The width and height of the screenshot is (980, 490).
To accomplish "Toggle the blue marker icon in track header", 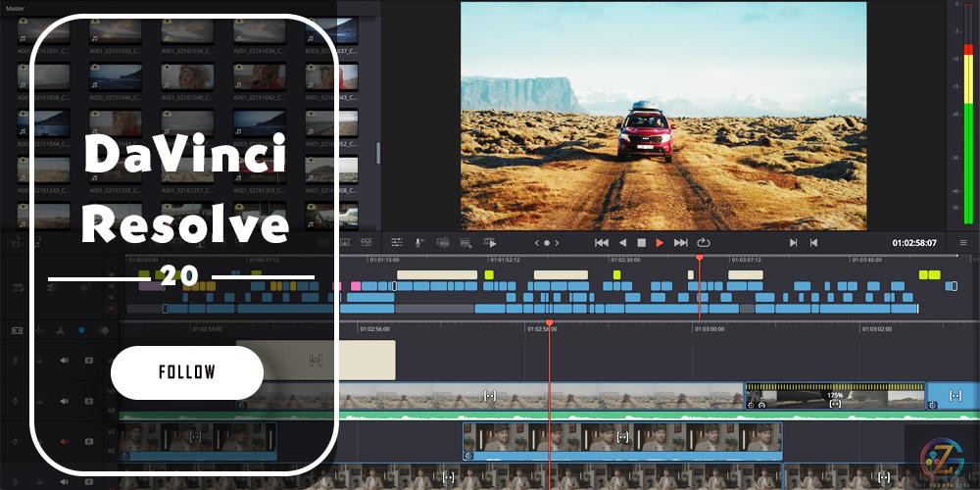I will click(81, 330).
